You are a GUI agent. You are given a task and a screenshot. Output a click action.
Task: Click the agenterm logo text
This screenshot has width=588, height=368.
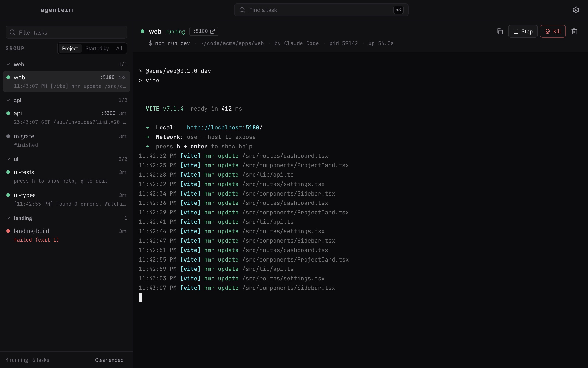click(x=57, y=10)
